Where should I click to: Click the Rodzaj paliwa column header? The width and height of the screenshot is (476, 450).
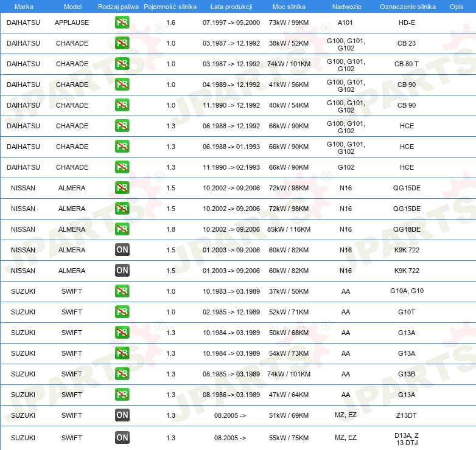118,7
